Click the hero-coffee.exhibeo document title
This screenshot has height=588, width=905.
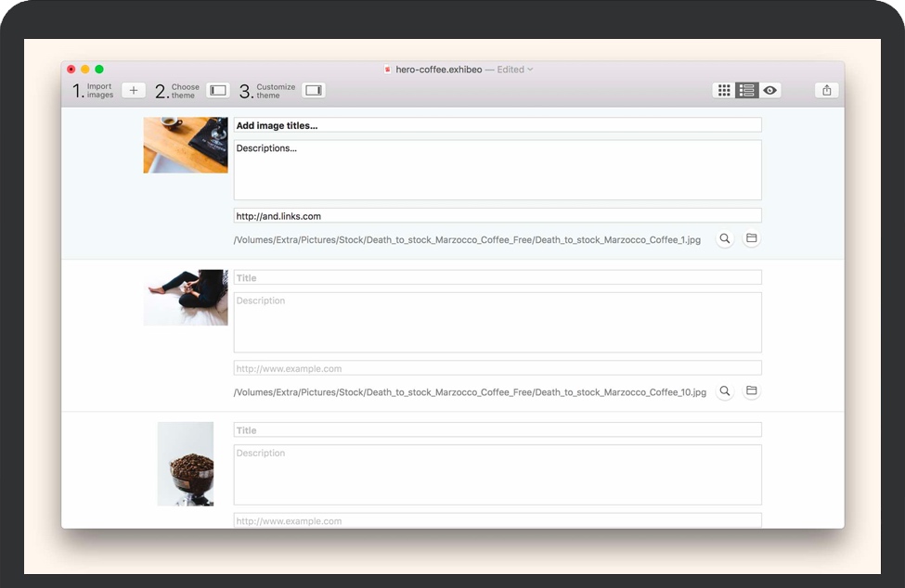[438, 70]
